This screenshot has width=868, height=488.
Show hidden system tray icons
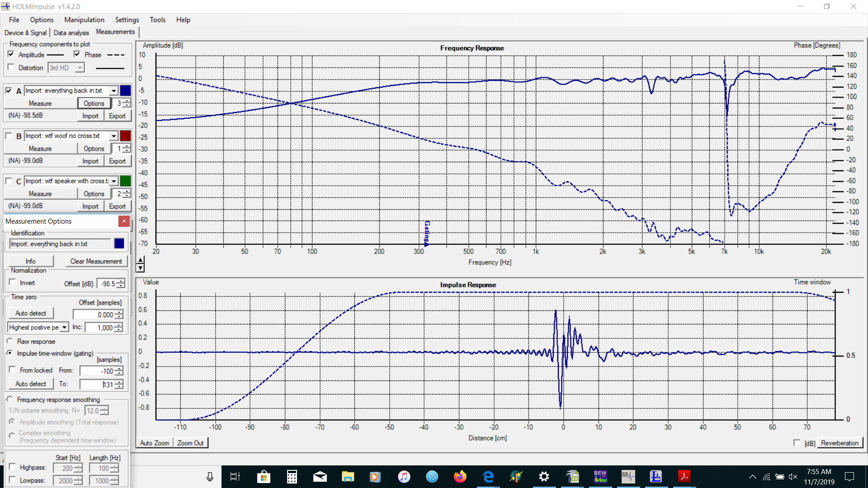(x=753, y=477)
